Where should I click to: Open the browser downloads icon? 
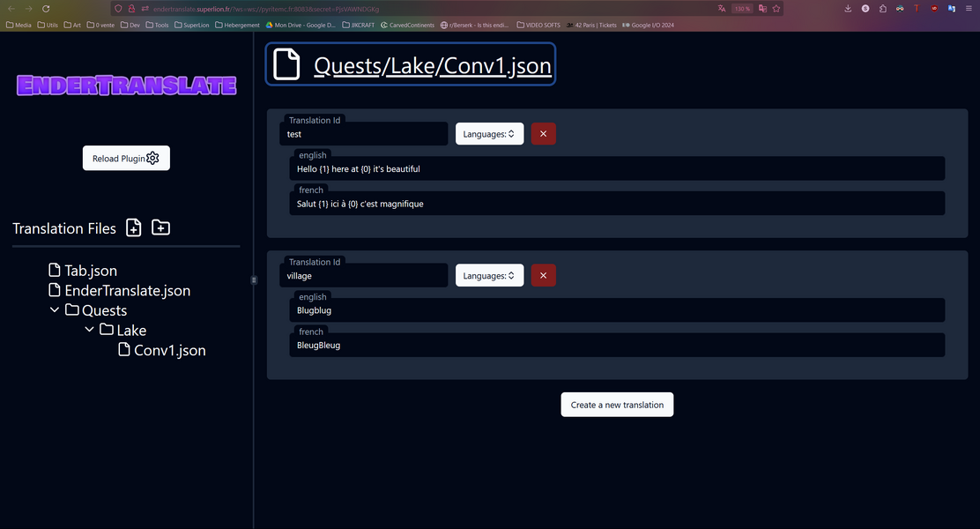pyautogui.click(x=848, y=8)
